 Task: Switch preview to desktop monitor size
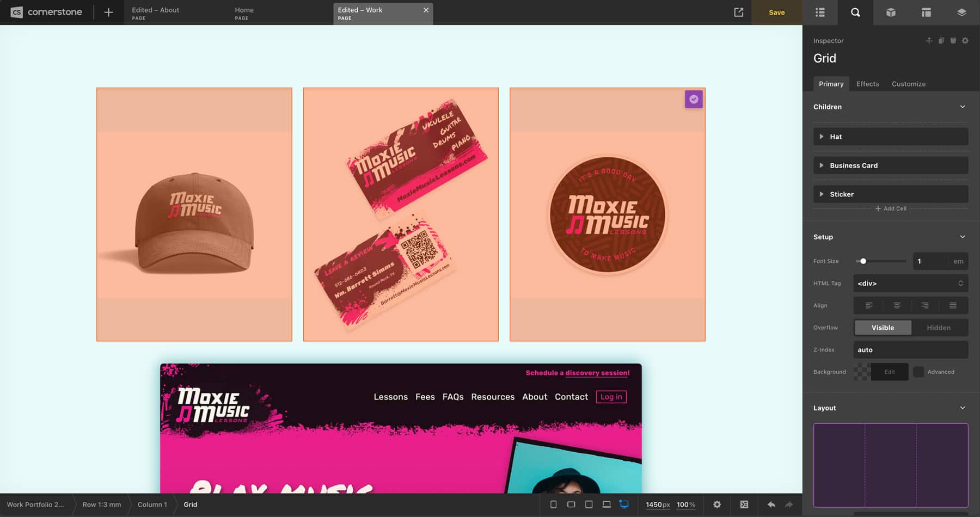[x=624, y=504]
